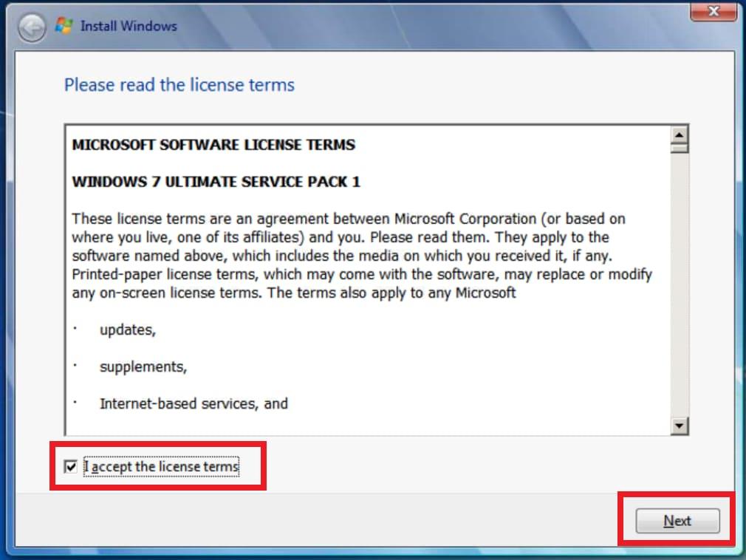The height and width of the screenshot is (560, 746).
Task: Untick the accept license terms checkbox
Action: [x=71, y=467]
